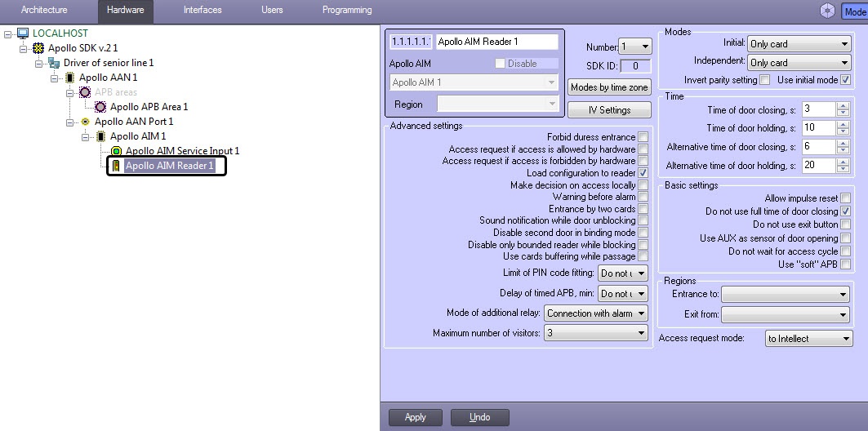
Task: Check Invert parity setting
Action: [764, 80]
